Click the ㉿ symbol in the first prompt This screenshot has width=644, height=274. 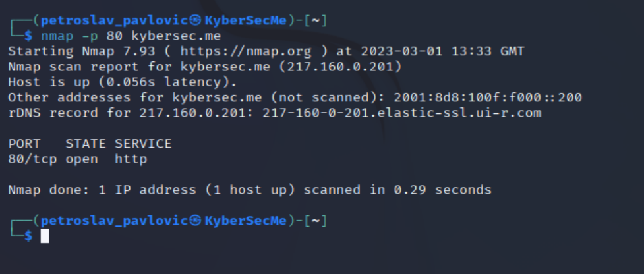tap(198, 20)
